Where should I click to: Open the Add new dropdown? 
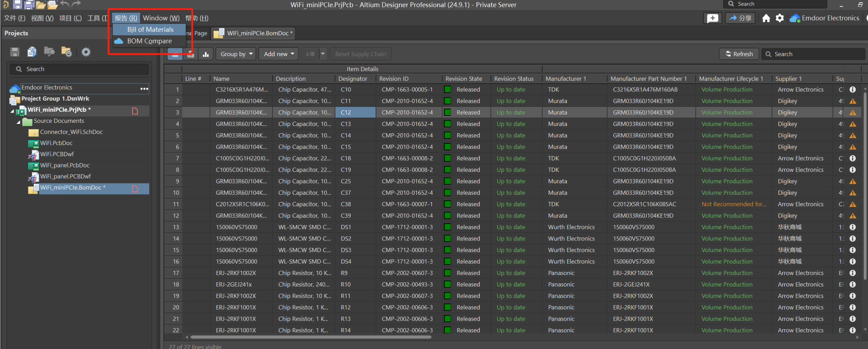pyautogui.click(x=278, y=54)
